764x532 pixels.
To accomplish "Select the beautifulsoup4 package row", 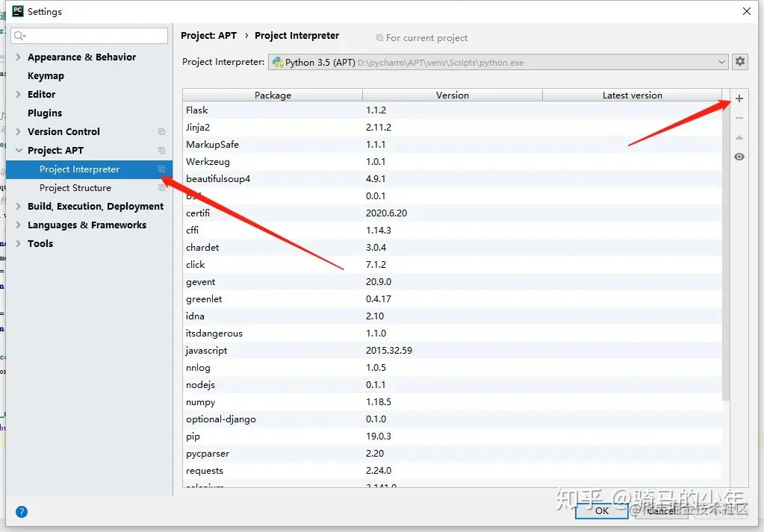I will [x=453, y=178].
